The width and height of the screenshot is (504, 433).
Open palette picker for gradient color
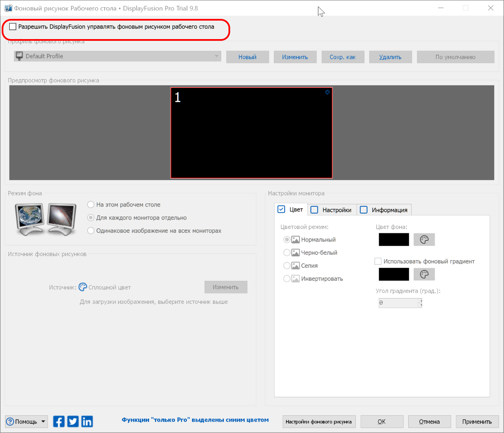(424, 274)
